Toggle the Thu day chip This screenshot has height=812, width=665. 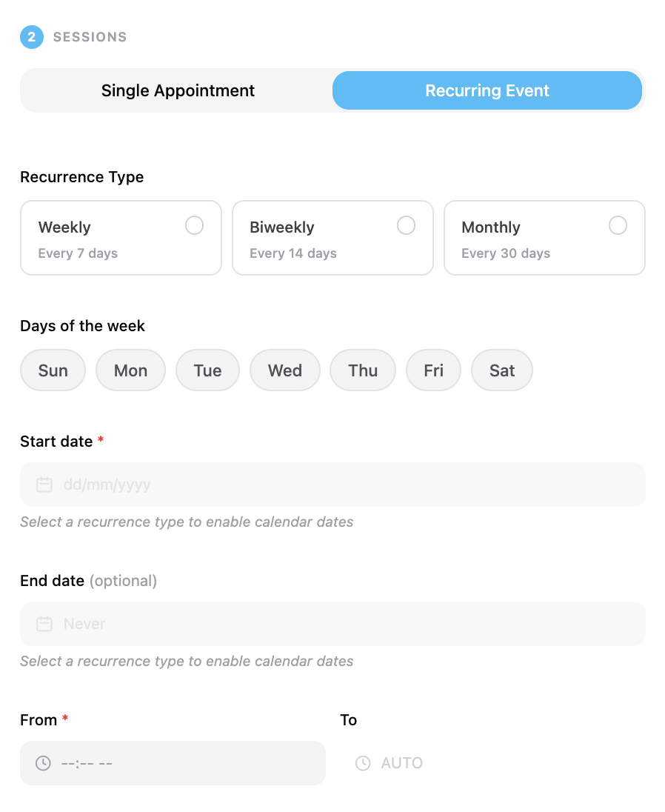(x=363, y=370)
